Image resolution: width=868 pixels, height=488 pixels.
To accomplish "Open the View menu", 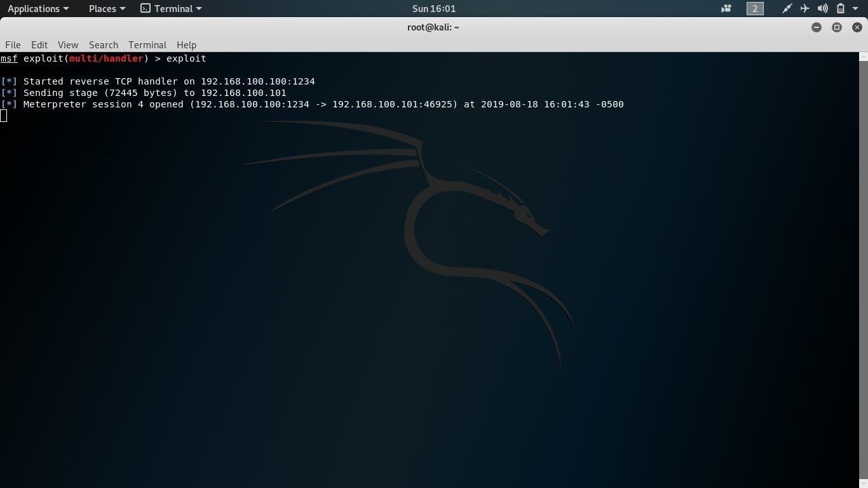I will pos(68,45).
